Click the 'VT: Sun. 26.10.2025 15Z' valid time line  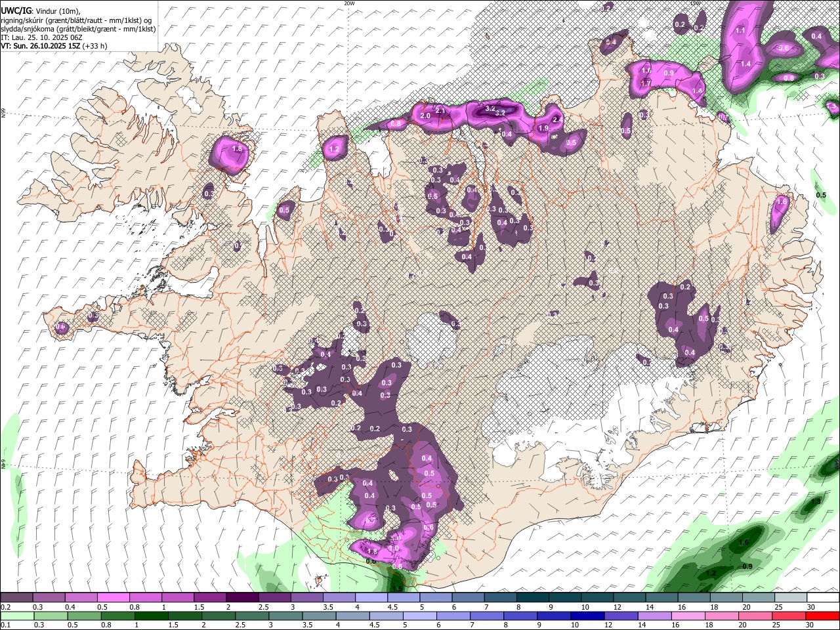coord(41,46)
